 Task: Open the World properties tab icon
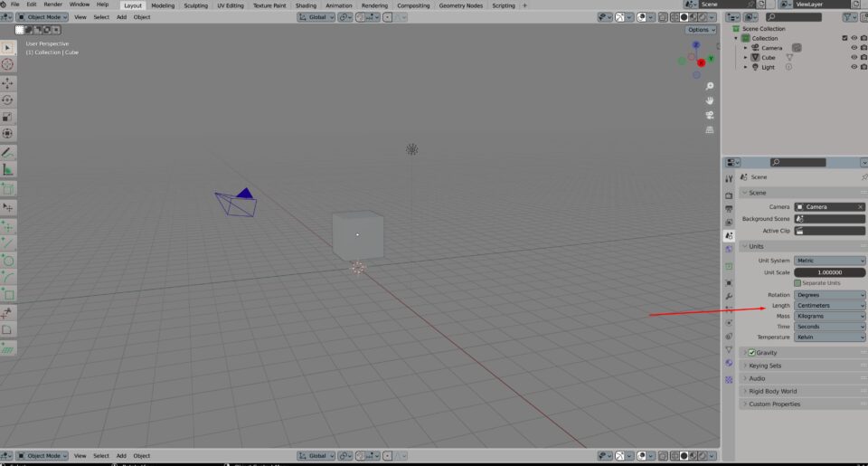click(x=729, y=249)
